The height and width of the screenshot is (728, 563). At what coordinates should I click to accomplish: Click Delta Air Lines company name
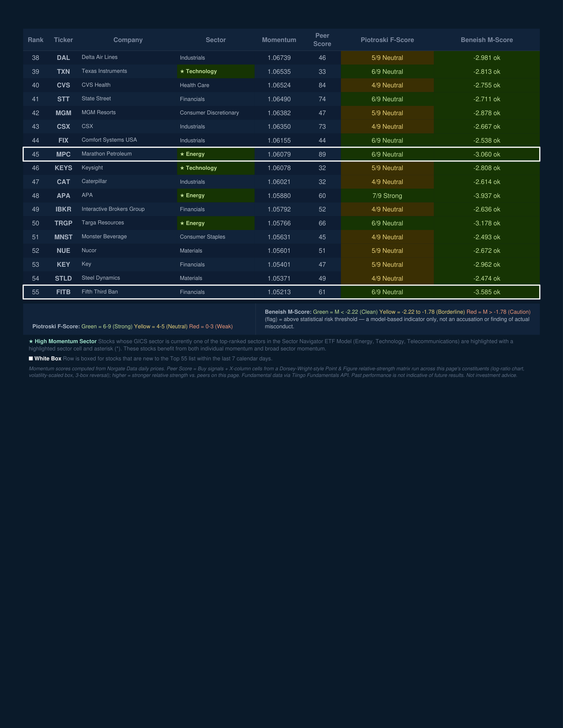(99, 57)
